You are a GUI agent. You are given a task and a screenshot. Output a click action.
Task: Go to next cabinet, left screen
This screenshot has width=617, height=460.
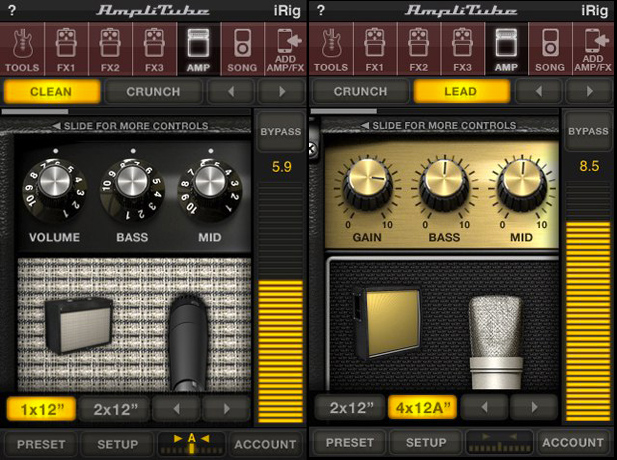pyautogui.click(x=226, y=409)
